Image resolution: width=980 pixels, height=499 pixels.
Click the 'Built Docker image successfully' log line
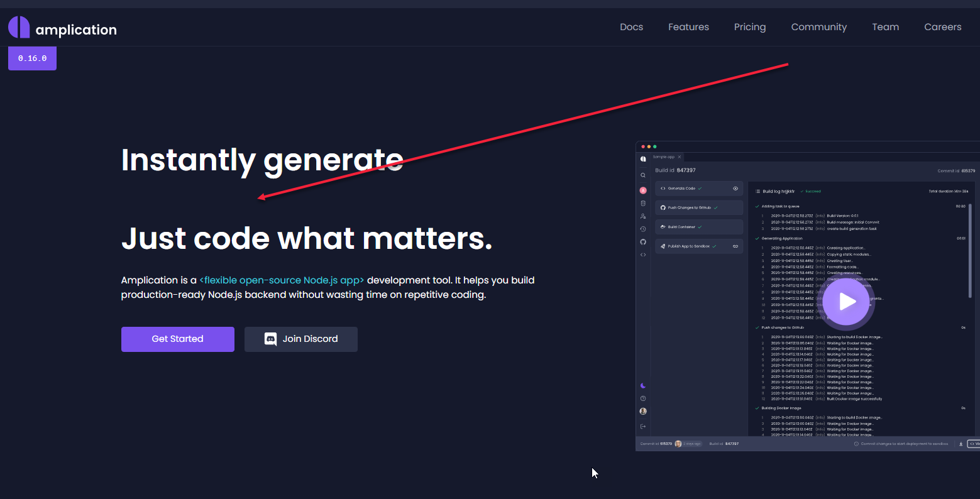[x=854, y=398]
